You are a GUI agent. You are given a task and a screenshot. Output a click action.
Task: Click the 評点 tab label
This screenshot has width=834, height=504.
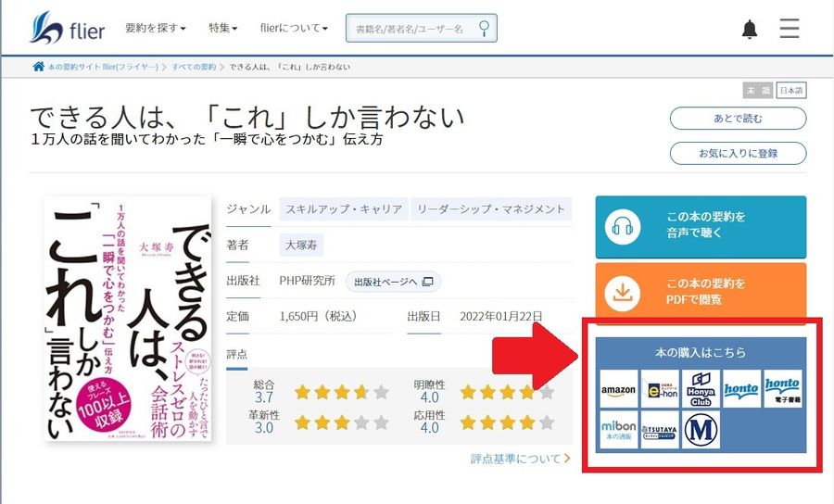(236, 355)
